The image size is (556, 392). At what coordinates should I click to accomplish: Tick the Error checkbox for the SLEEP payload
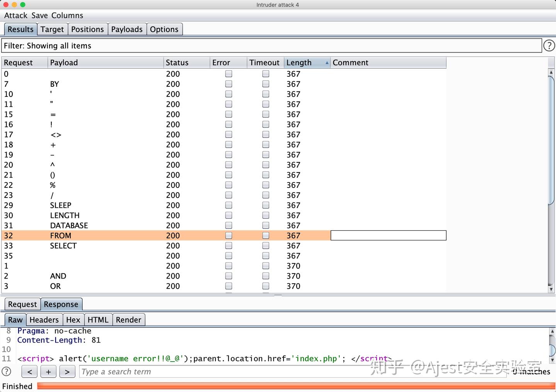coord(229,205)
